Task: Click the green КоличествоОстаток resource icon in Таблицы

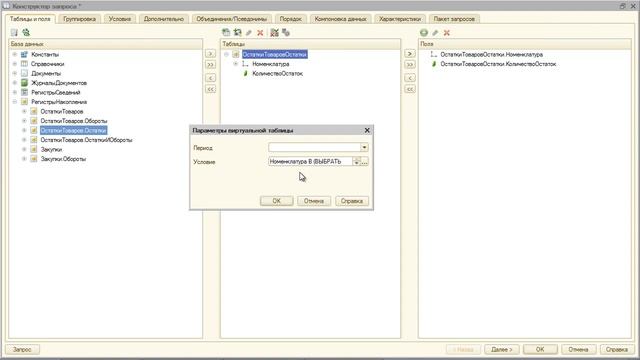Action: [x=245, y=73]
